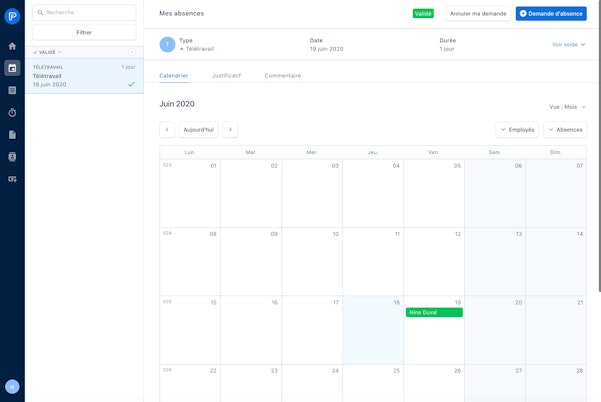Click the page vertical scrollbar
601x402 pixels.
599,146
